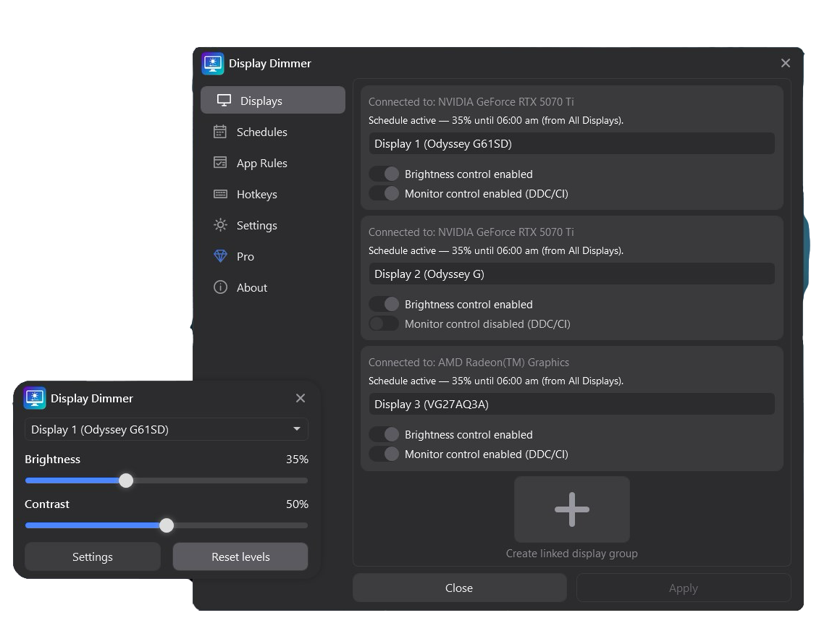
Task: Click the Brightness slider handle
Action: click(126, 481)
